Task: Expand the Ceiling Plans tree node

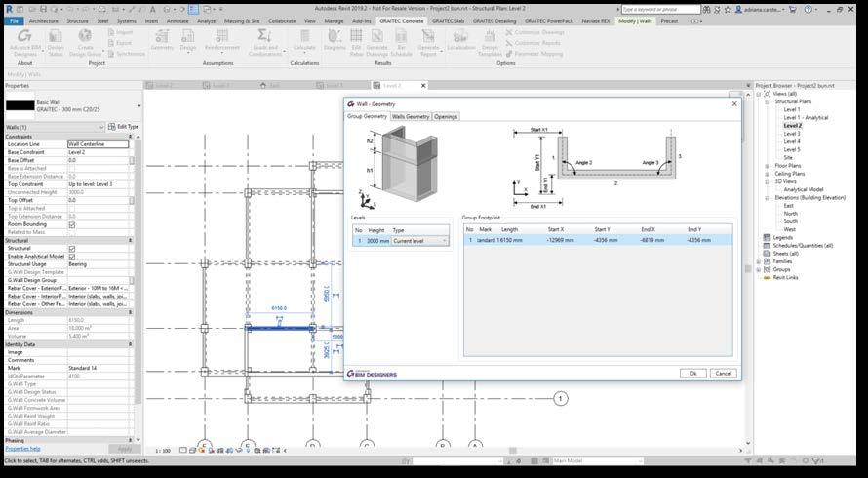Action: 768,174
